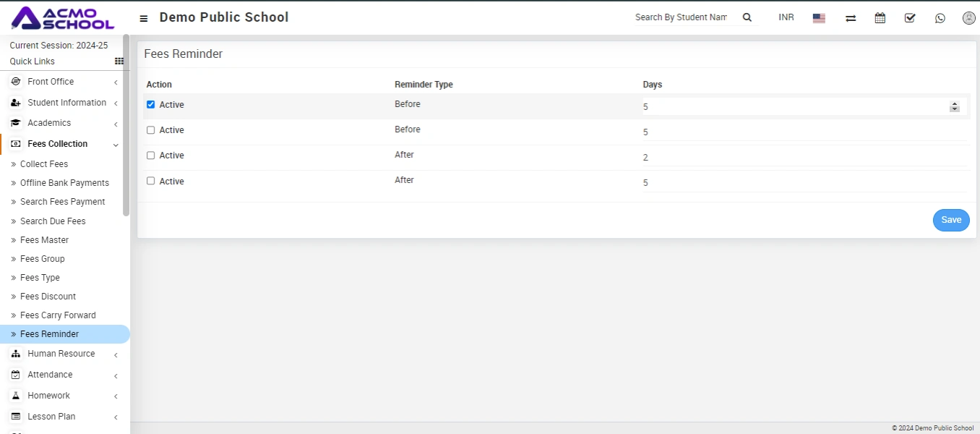Click the days spinner on first row
The image size is (980, 434).
point(954,106)
